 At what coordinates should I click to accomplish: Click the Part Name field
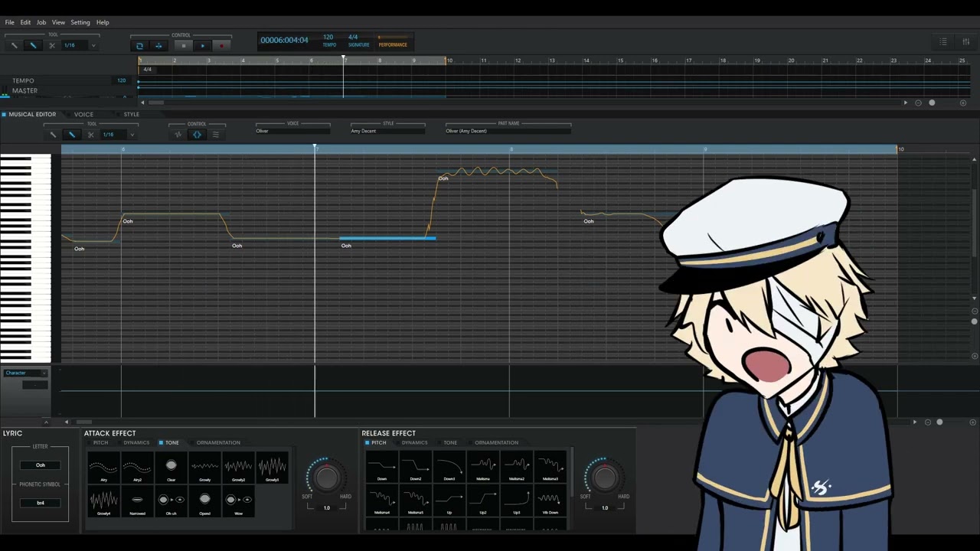point(508,131)
